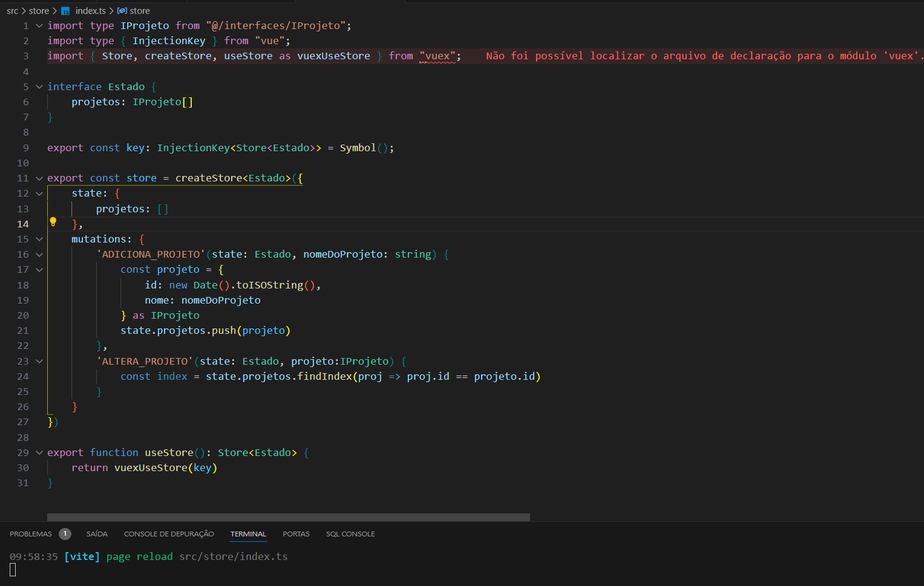Collapse the interface Estado fold arrow on line 5

(39, 86)
